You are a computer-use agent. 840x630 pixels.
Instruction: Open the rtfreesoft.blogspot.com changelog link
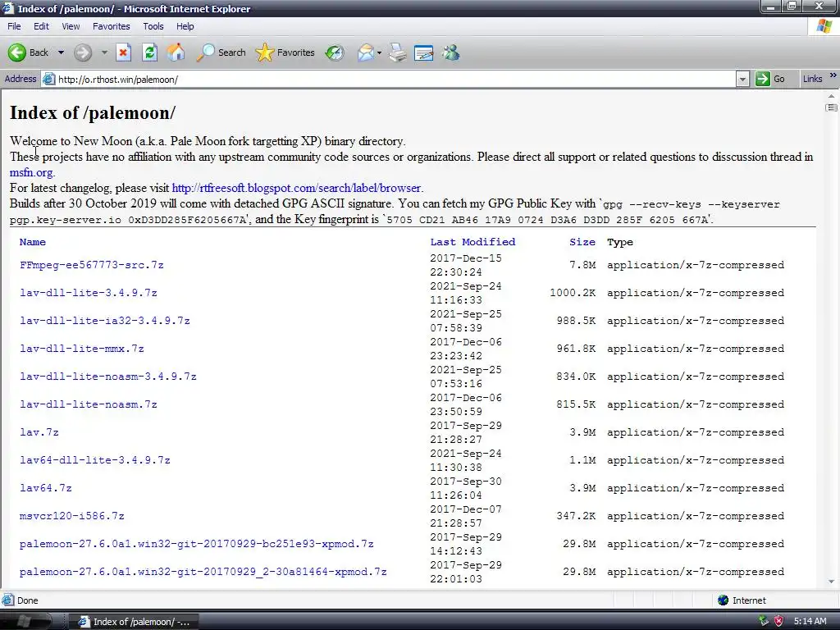[x=296, y=188]
